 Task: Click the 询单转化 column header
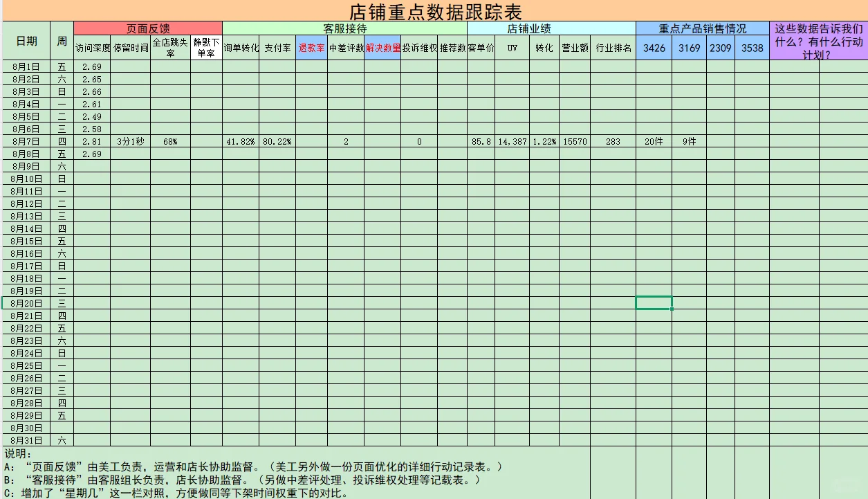(x=241, y=48)
